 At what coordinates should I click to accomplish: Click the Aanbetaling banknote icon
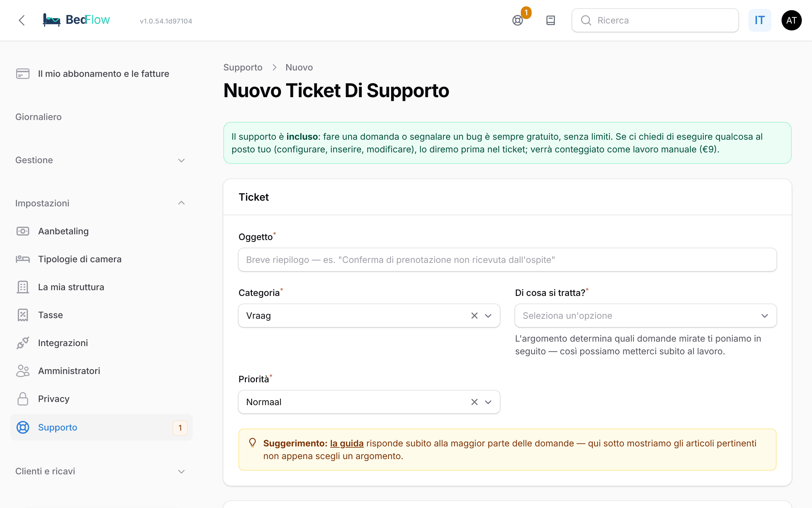point(23,231)
